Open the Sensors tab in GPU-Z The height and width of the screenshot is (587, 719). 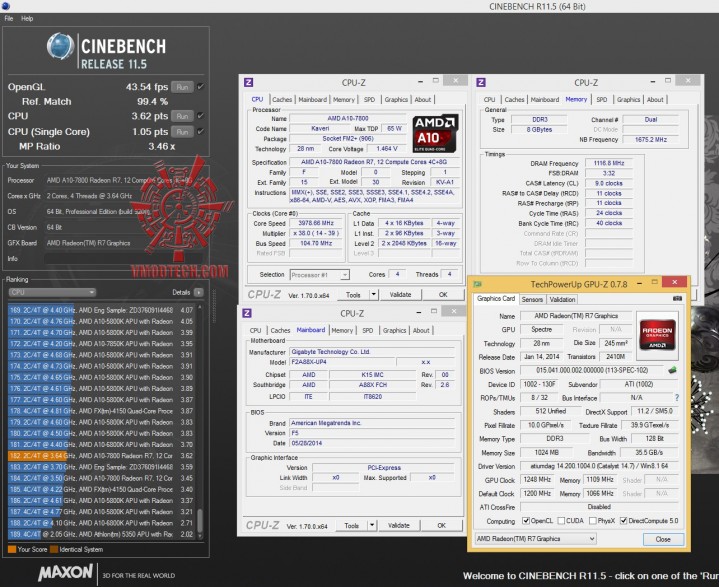532,299
